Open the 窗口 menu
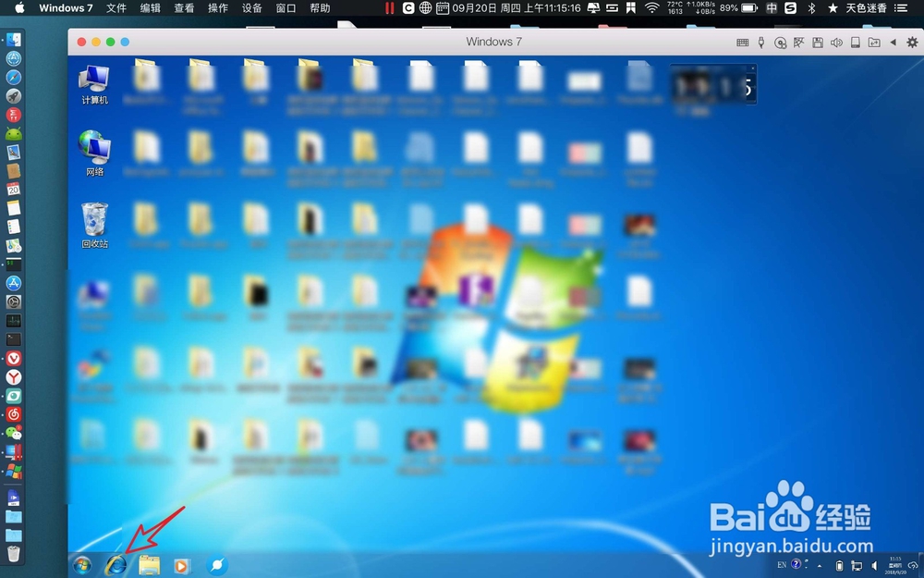 (286, 8)
